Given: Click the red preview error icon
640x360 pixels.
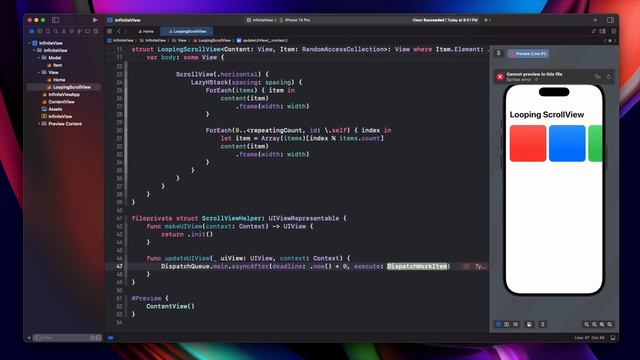Looking at the screenshot, I should (500, 76).
